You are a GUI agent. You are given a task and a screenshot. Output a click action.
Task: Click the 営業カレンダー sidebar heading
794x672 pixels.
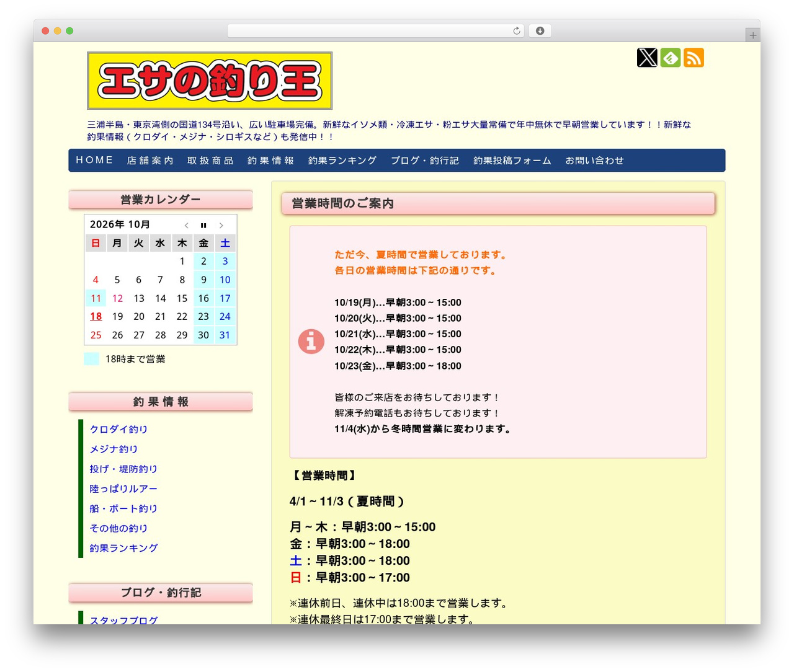click(161, 200)
